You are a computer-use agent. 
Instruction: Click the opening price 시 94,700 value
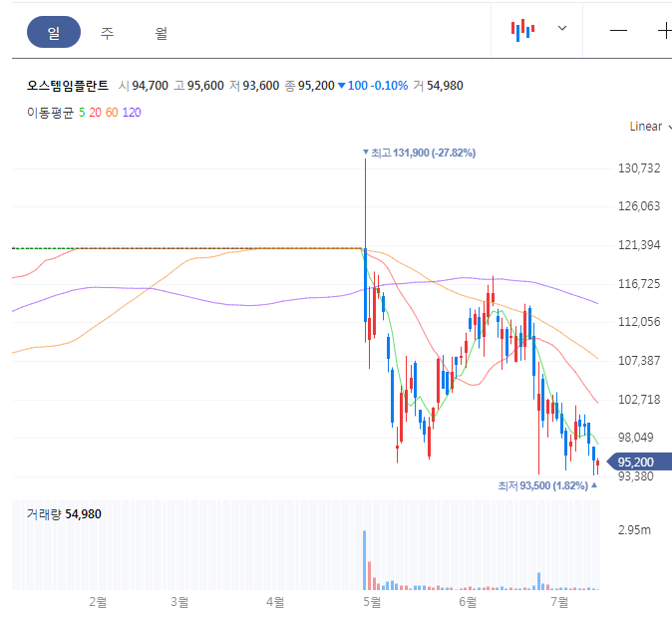click(144, 86)
